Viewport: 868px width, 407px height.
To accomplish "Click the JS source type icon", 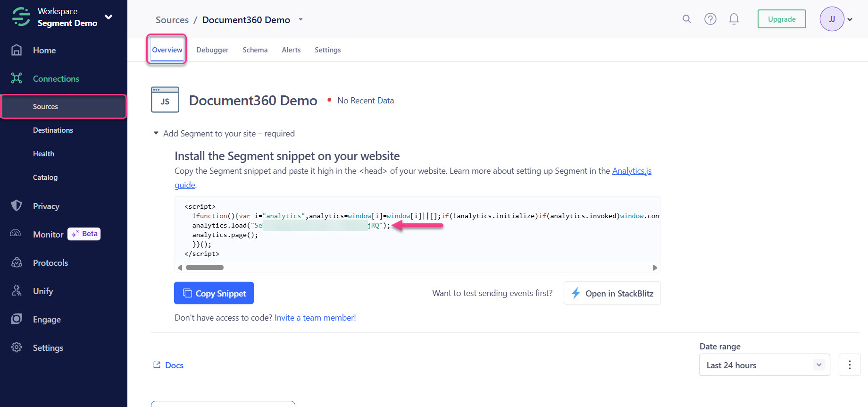I will point(165,100).
